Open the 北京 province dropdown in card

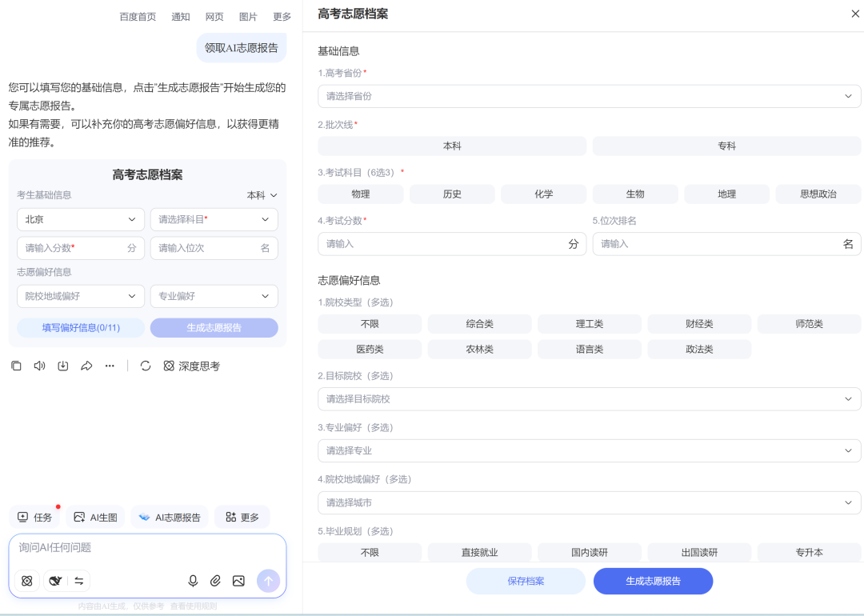81,219
